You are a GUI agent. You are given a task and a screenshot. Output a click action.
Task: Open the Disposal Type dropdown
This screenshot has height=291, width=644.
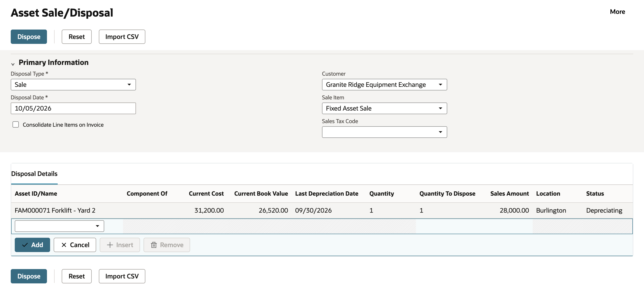73,85
